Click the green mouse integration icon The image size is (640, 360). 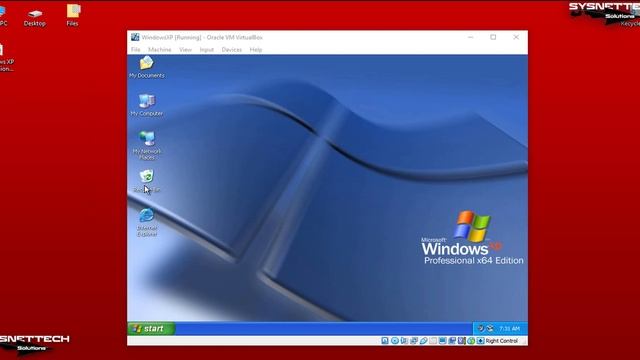pyautogui.click(x=471, y=340)
